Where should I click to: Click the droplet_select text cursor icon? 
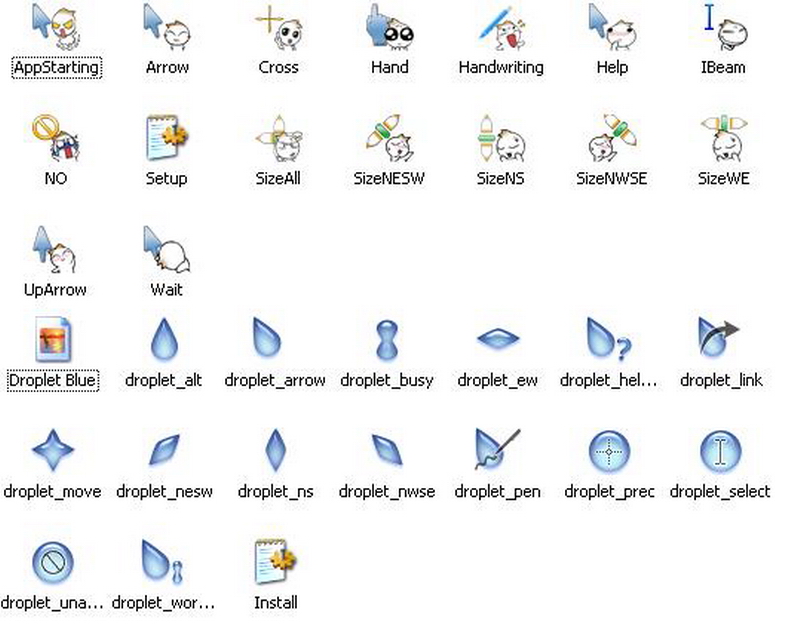coord(720,451)
